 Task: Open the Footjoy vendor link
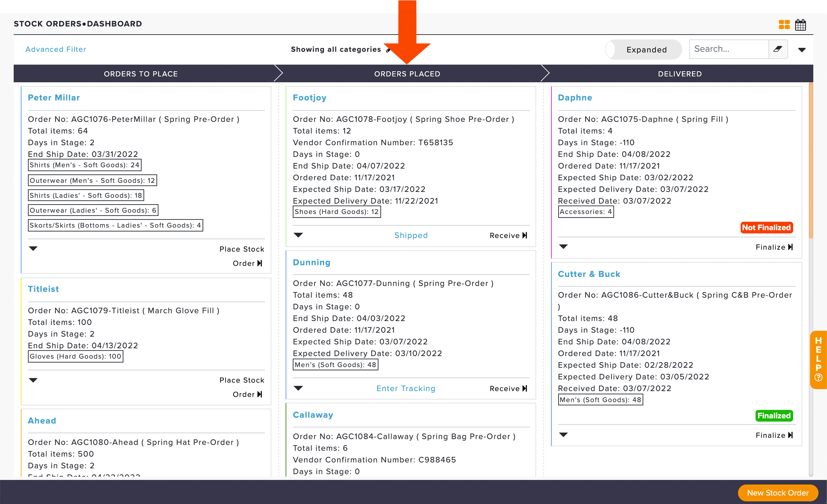[x=310, y=98]
